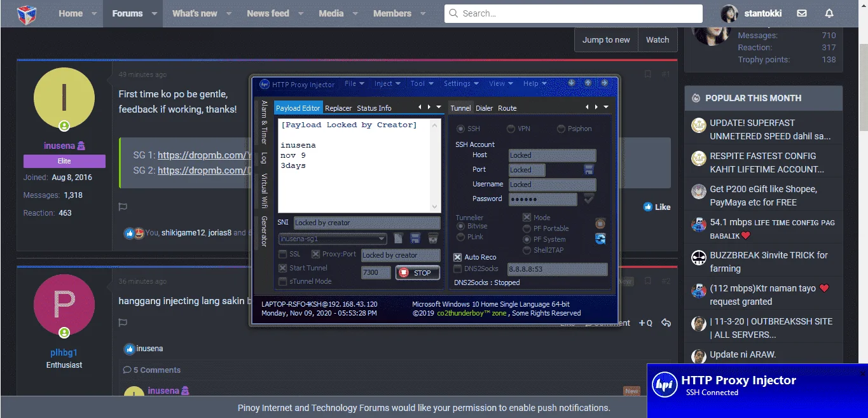Open the inusena-sg1 config dropdown

(333, 239)
